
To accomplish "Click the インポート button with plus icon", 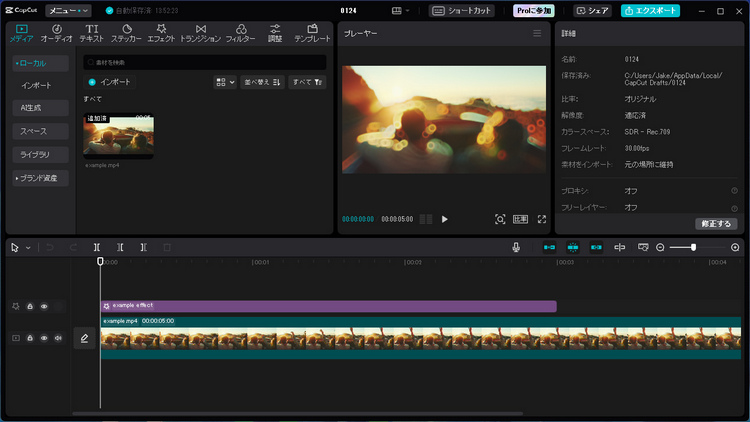I will [110, 82].
